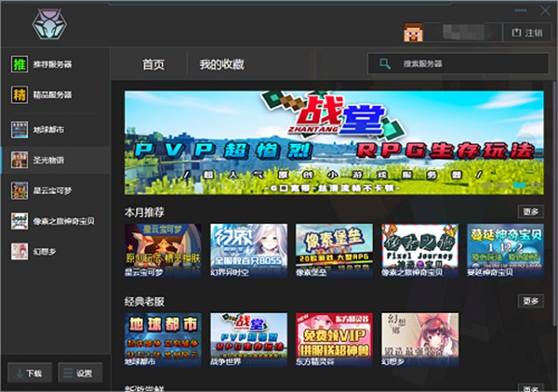Click the 幻想乡 sidebar server icon
The width and height of the screenshot is (558, 392).
coord(20,252)
